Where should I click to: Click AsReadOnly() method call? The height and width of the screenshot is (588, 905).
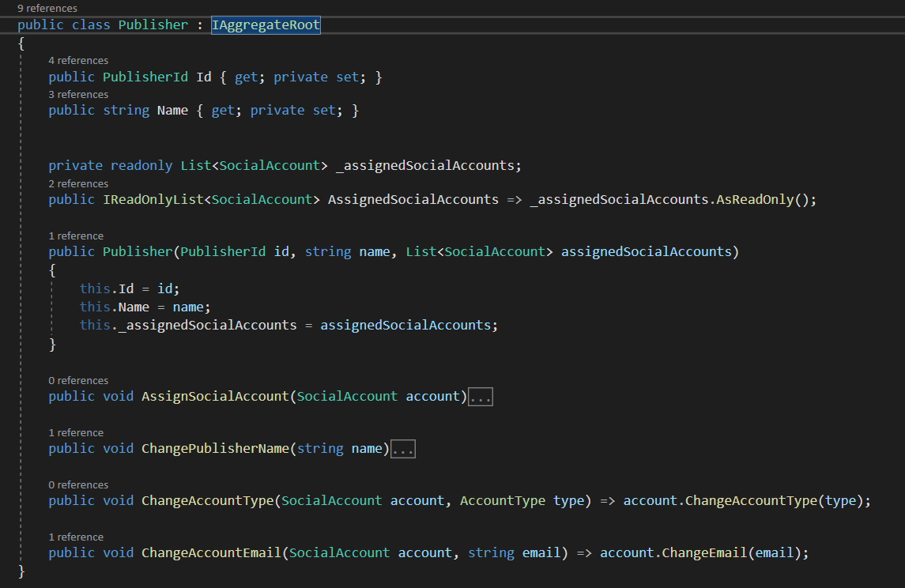point(762,200)
